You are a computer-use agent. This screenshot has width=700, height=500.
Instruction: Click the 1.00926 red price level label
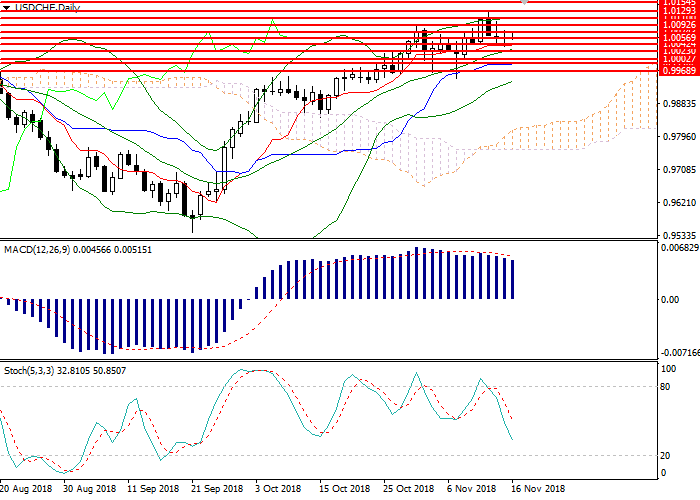point(680,25)
